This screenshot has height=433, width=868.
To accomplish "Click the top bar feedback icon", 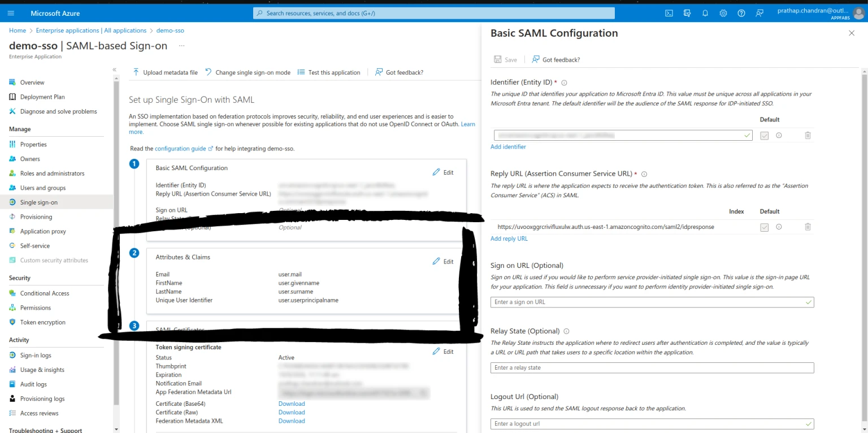I will [x=759, y=13].
